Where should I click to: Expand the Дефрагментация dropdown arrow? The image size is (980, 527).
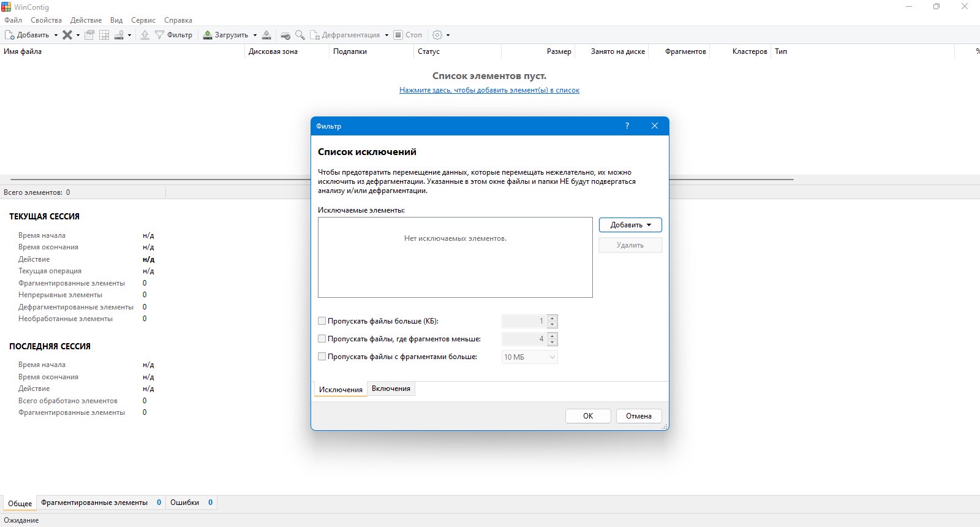(386, 35)
